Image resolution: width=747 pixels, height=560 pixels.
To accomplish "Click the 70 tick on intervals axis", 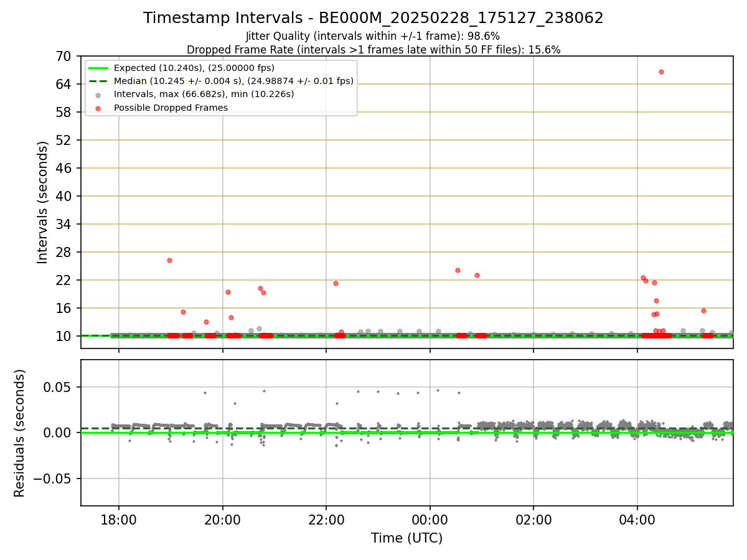I will coord(63,56).
